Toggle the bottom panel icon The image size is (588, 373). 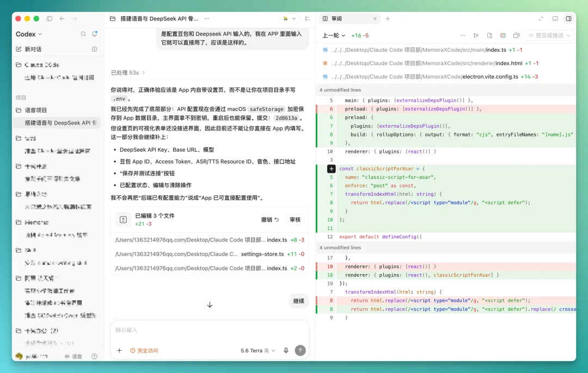[x=555, y=18]
